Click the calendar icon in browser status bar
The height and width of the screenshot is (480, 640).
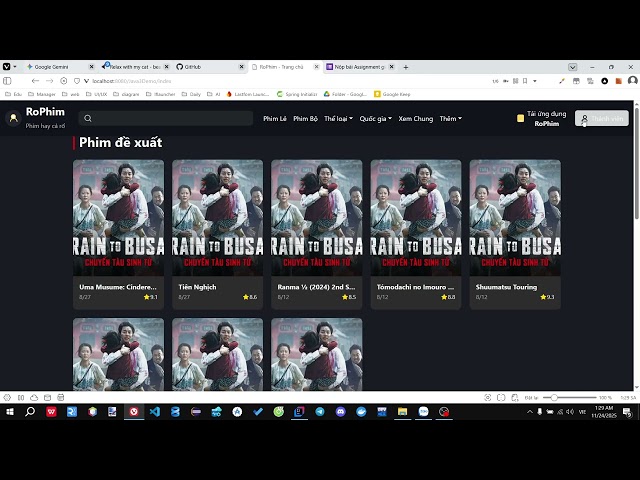pos(61,398)
